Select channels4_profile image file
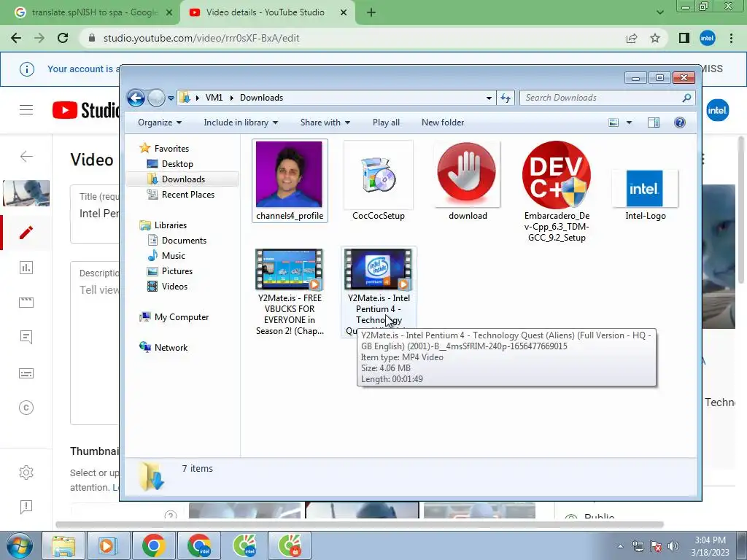 pyautogui.click(x=290, y=181)
